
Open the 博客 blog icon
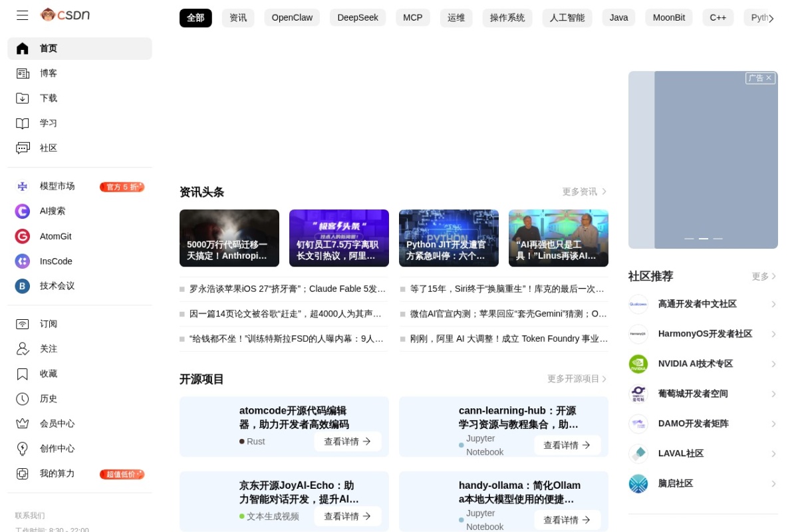tap(23, 73)
